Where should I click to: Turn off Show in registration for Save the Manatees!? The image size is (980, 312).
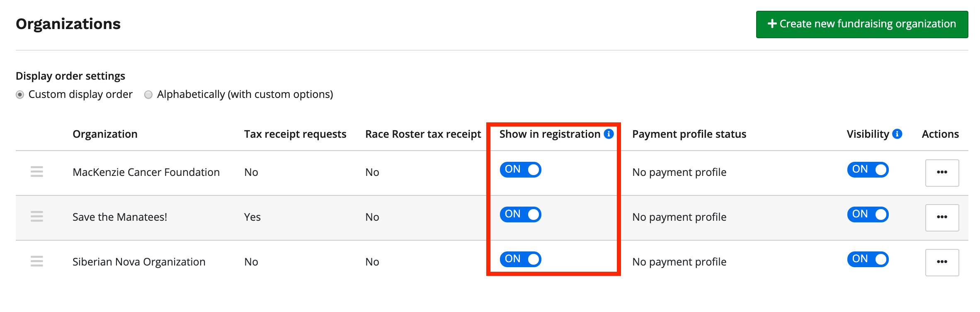520,214
